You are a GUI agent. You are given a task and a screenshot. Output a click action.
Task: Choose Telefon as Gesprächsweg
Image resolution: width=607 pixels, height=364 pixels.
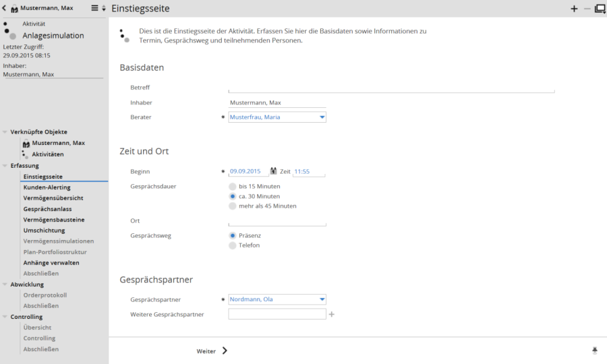tap(233, 245)
